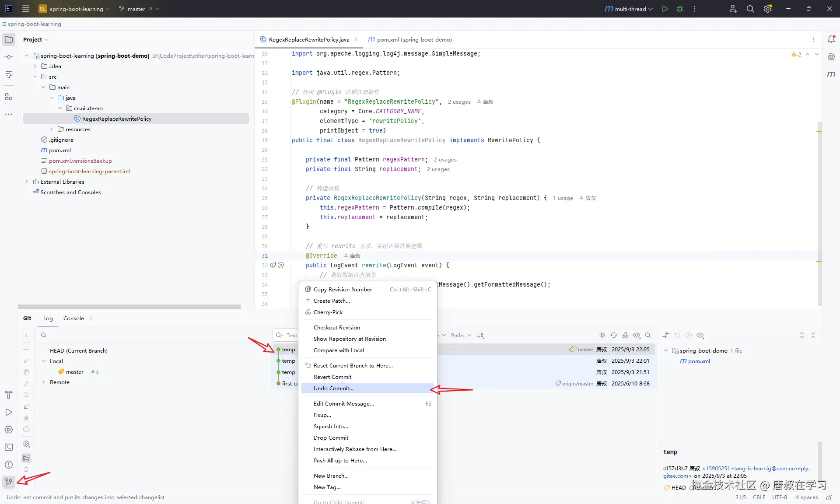Click the Build hammer icon in sidebar
Image resolution: width=840 pixels, height=504 pixels.
click(x=9, y=395)
